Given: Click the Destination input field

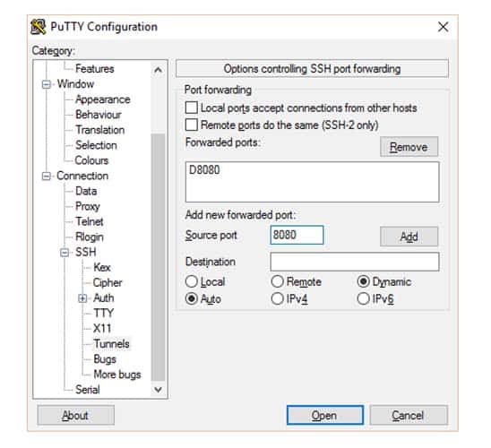Looking at the screenshot, I should point(355,262).
